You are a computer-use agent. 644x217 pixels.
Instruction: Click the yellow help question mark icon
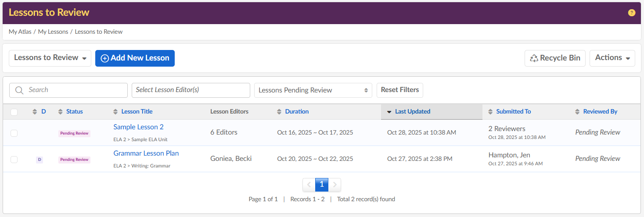point(631,13)
